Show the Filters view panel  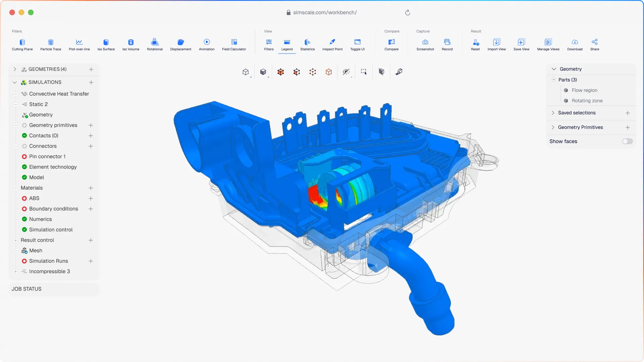269,45
